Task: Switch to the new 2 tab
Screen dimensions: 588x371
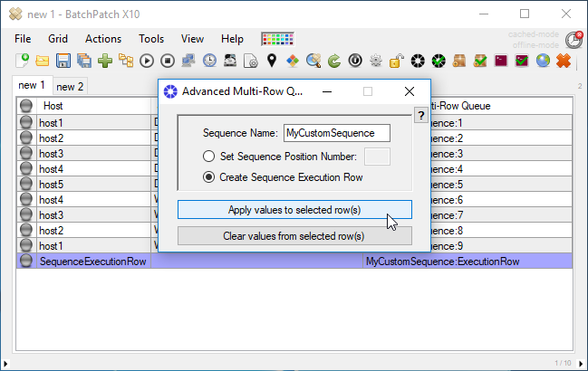Action: pyautogui.click(x=70, y=87)
